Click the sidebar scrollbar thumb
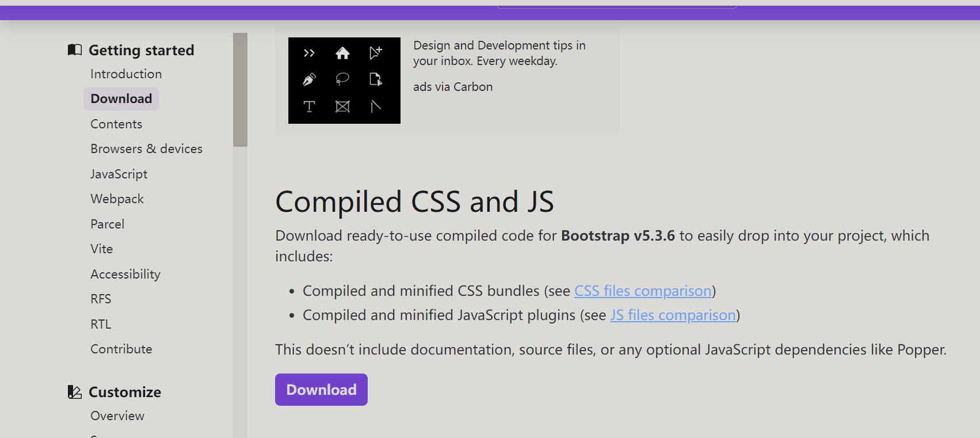980x438 pixels. point(240,90)
